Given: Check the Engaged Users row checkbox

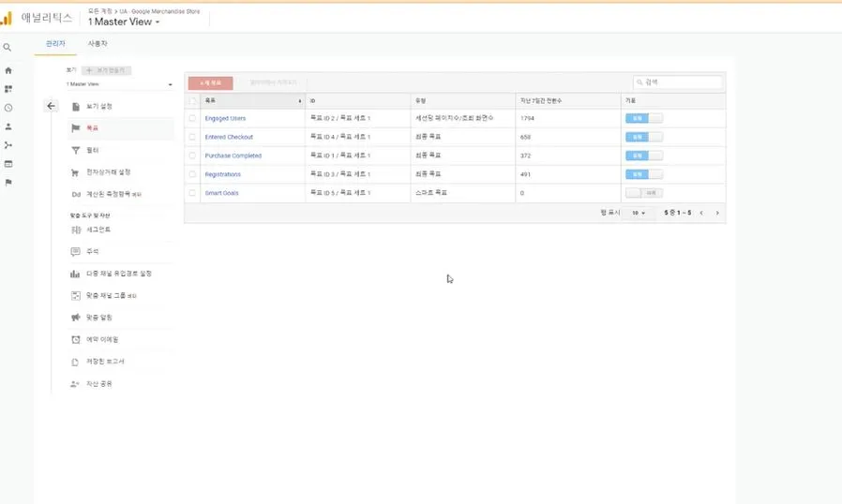Looking at the screenshot, I should (192, 118).
